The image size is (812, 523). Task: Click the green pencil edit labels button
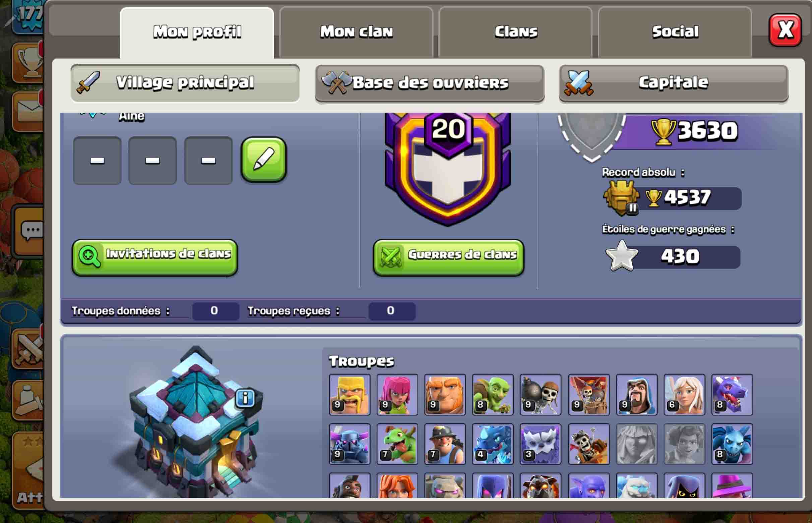pyautogui.click(x=263, y=160)
